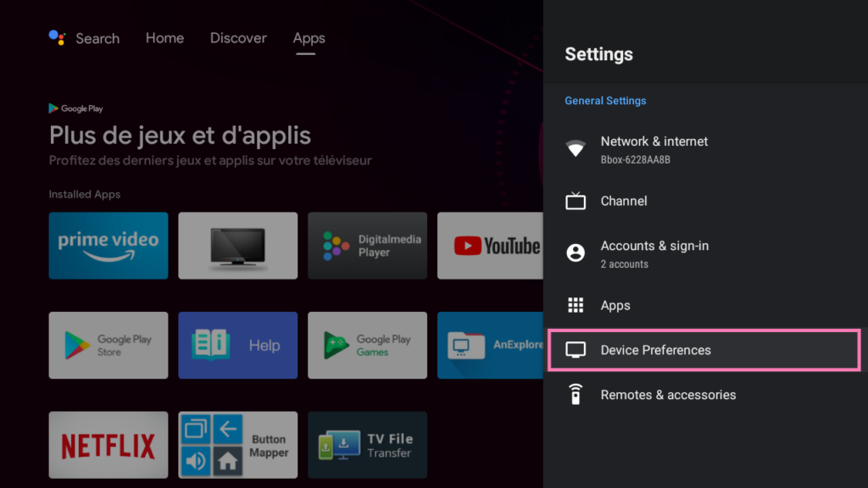Click 'Profitez des derniers jeux' subtitle
Screen dimensions: 868x488
pos(210,160)
